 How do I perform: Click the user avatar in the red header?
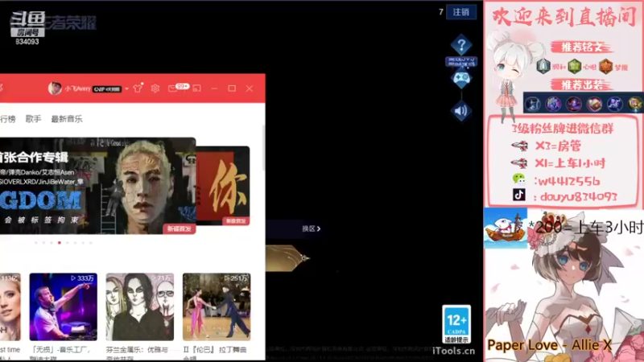[x=55, y=88]
